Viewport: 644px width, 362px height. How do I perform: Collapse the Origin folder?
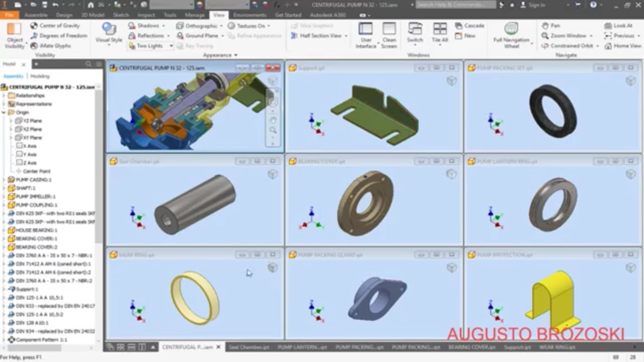pyautogui.click(x=4, y=113)
